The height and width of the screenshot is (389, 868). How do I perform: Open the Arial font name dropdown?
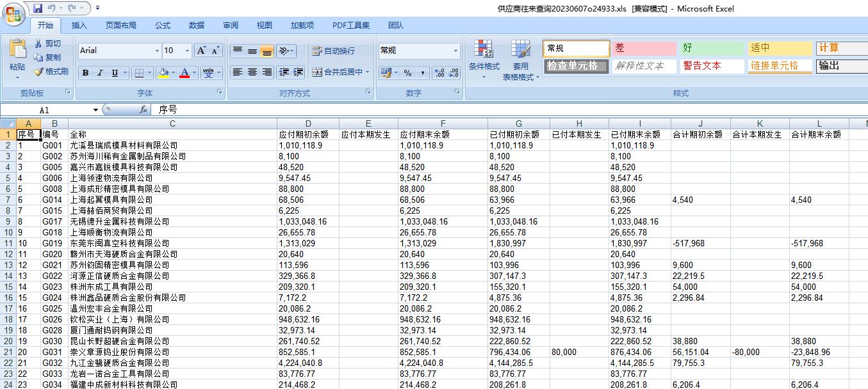pyautogui.click(x=158, y=51)
